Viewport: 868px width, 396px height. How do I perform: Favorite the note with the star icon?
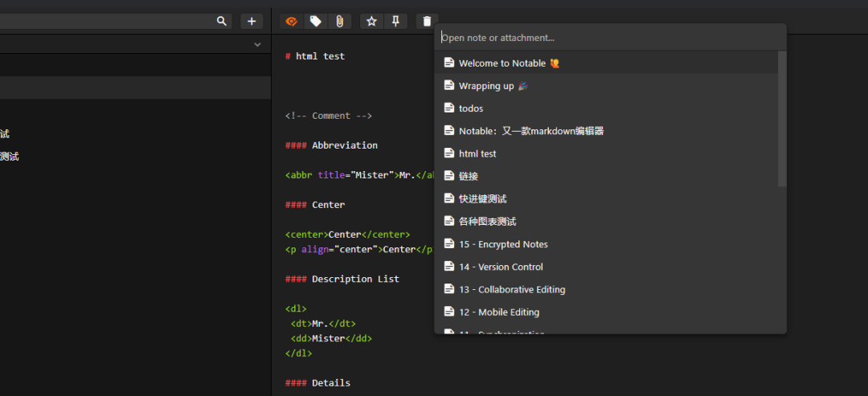click(x=371, y=21)
